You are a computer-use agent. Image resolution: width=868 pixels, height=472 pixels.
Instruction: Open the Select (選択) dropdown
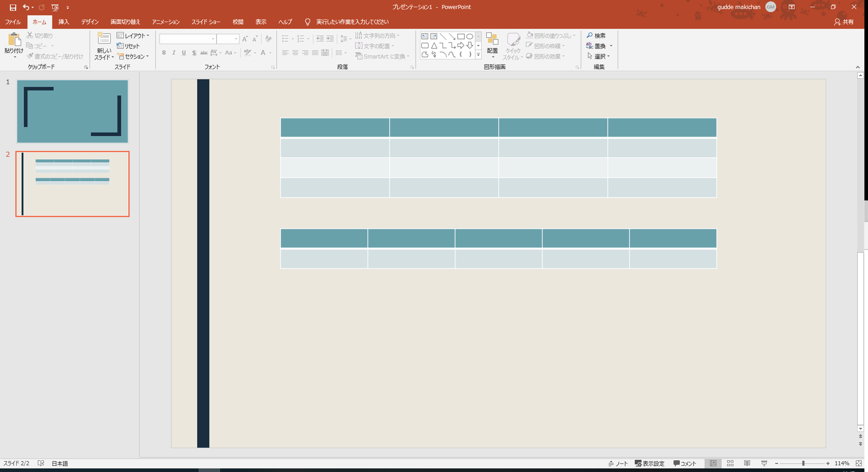pyautogui.click(x=598, y=56)
